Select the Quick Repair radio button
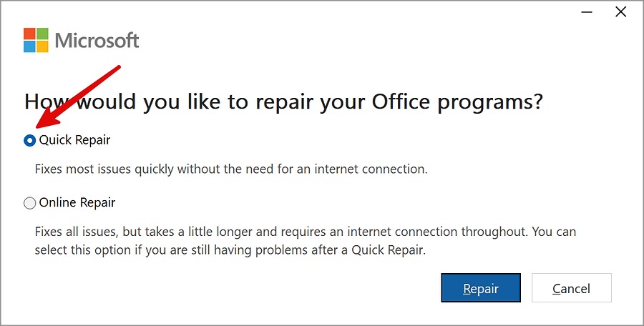Viewport: 644px width, 326px height. tap(29, 141)
